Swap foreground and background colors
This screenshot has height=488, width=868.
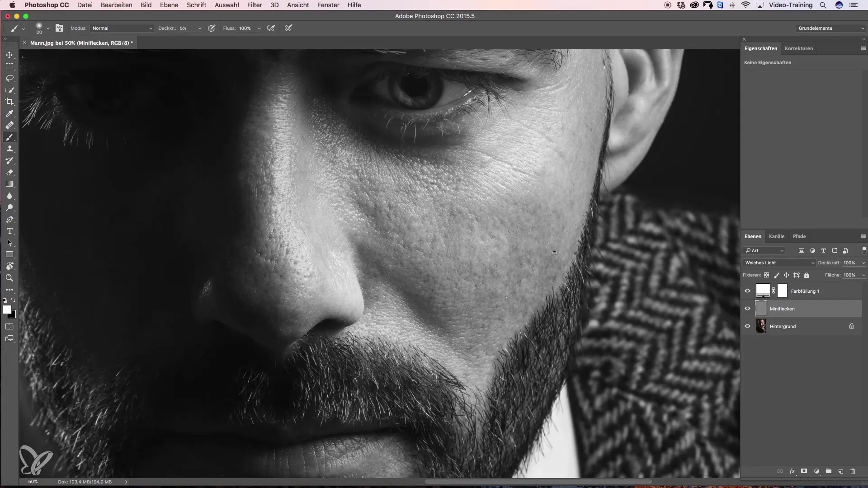(14, 300)
